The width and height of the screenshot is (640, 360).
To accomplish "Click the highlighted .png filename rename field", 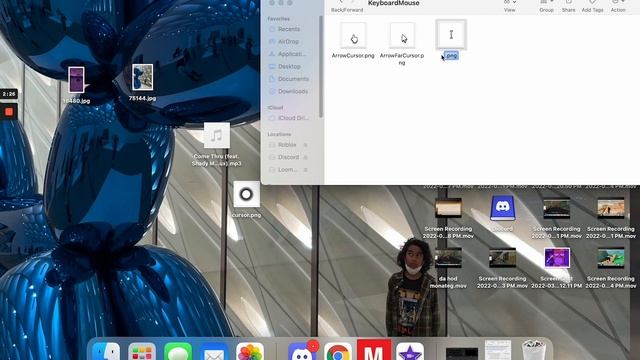I will pyautogui.click(x=451, y=56).
